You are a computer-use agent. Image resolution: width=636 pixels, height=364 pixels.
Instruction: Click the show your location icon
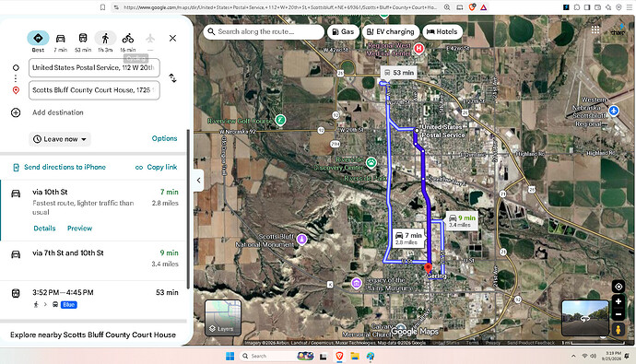point(618,287)
